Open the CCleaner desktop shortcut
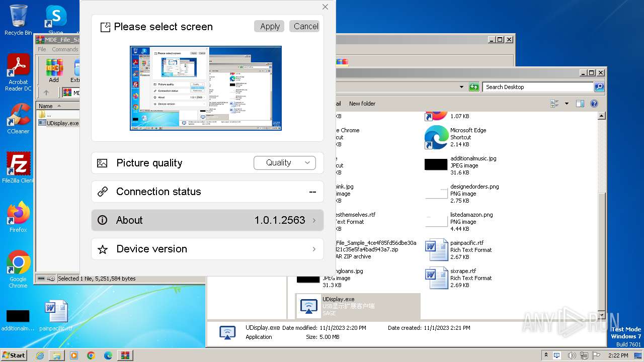 point(18,118)
